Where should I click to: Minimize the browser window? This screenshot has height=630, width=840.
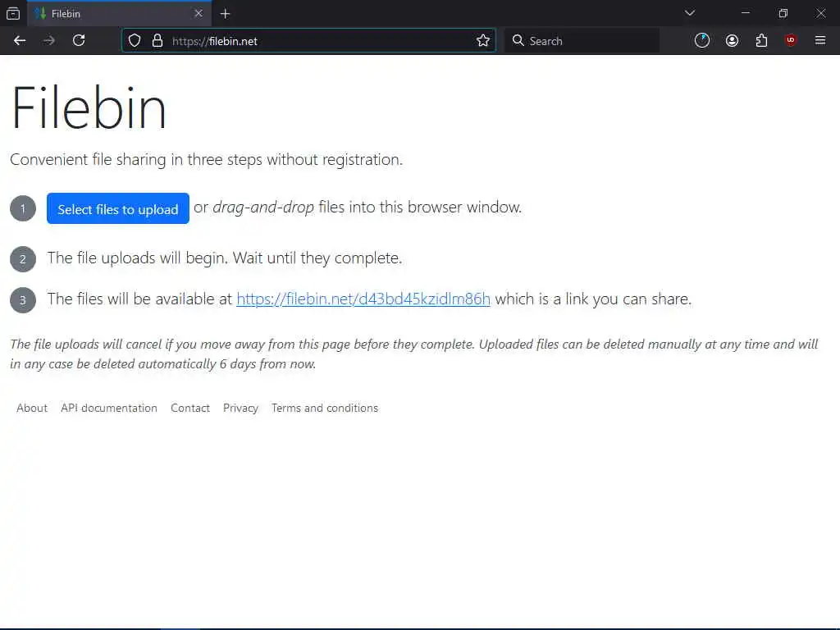(x=745, y=13)
